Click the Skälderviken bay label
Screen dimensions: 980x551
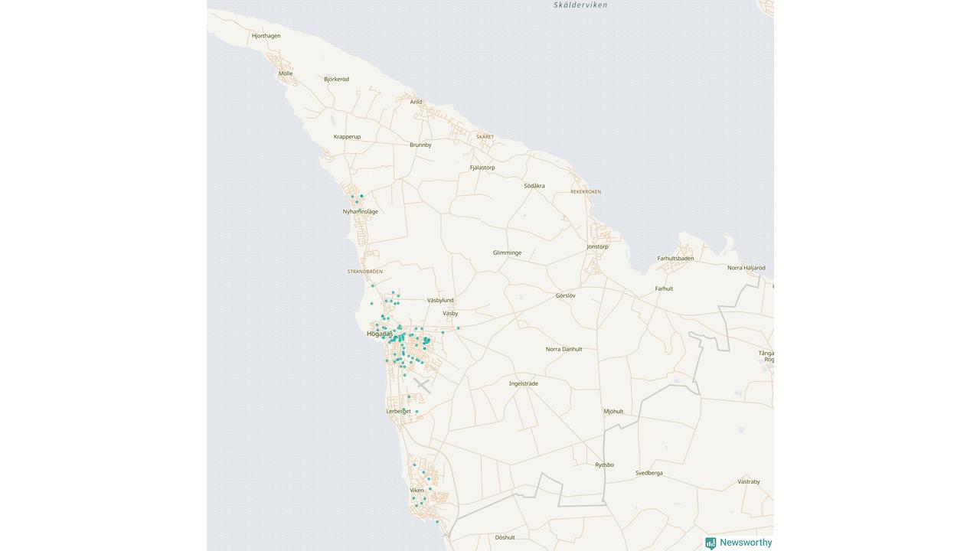pyautogui.click(x=580, y=5)
